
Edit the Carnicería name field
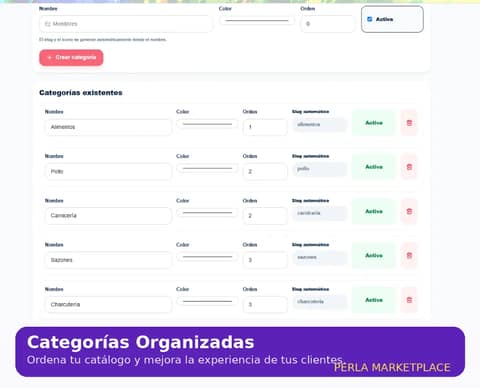[108, 216]
